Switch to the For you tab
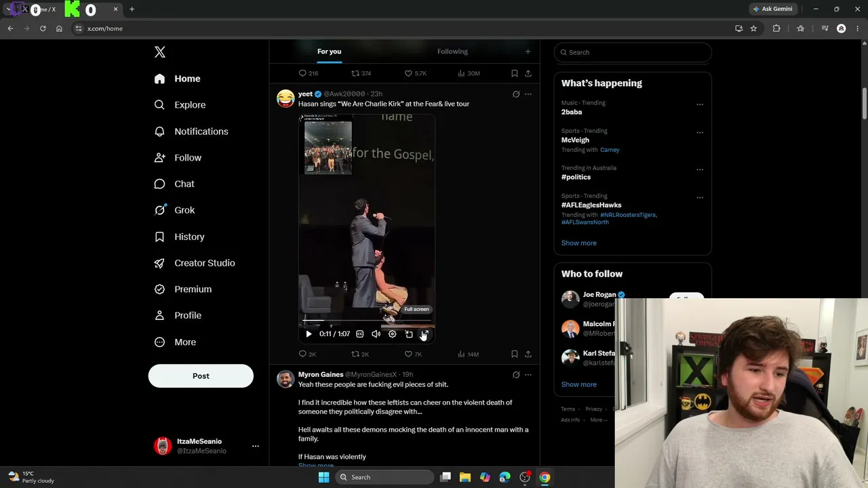Viewport: 868px width, 488px height. tap(329, 52)
